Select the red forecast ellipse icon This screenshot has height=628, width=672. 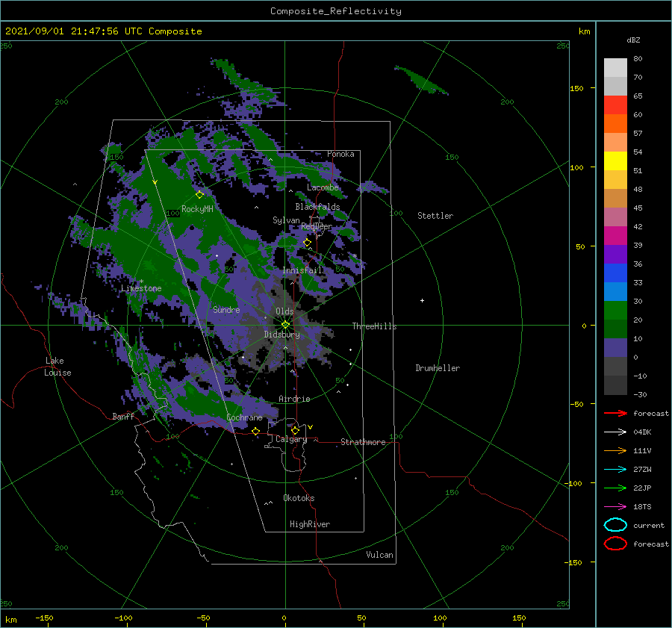pos(615,544)
